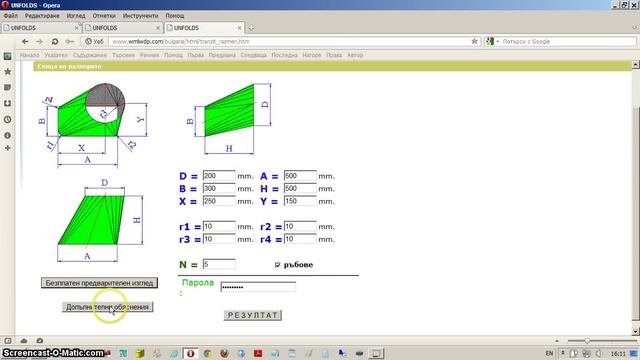This screenshot has width=640, height=360.
Task: Bookmark page with address bar star
Action: point(474,41)
